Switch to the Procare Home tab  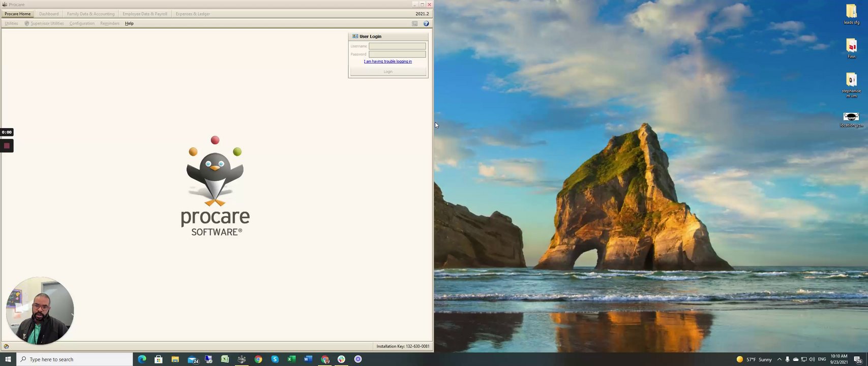click(18, 14)
